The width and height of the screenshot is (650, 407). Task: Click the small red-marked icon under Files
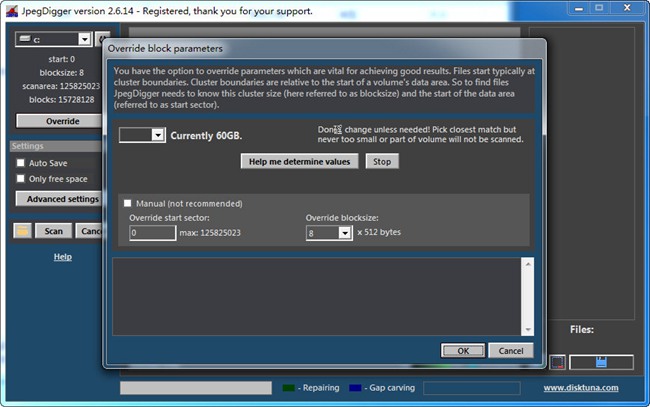(x=558, y=361)
